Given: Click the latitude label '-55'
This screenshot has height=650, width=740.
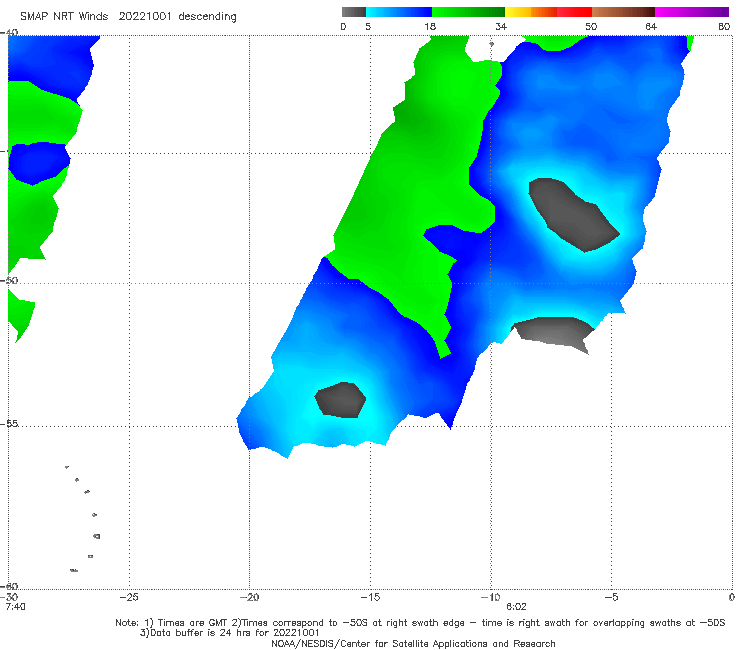Looking at the screenshot, I should (x=9, y=423).
